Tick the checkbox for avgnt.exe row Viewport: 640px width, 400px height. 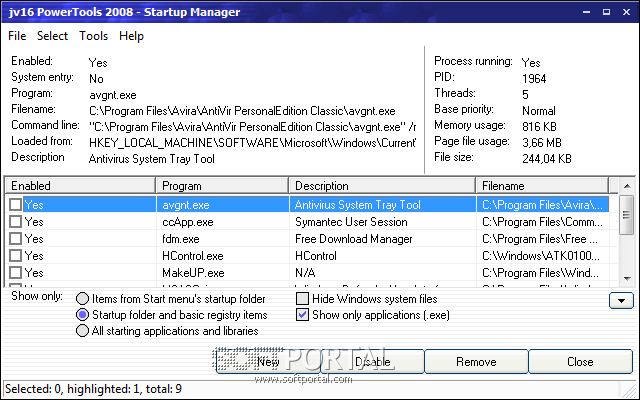(16, 204)
